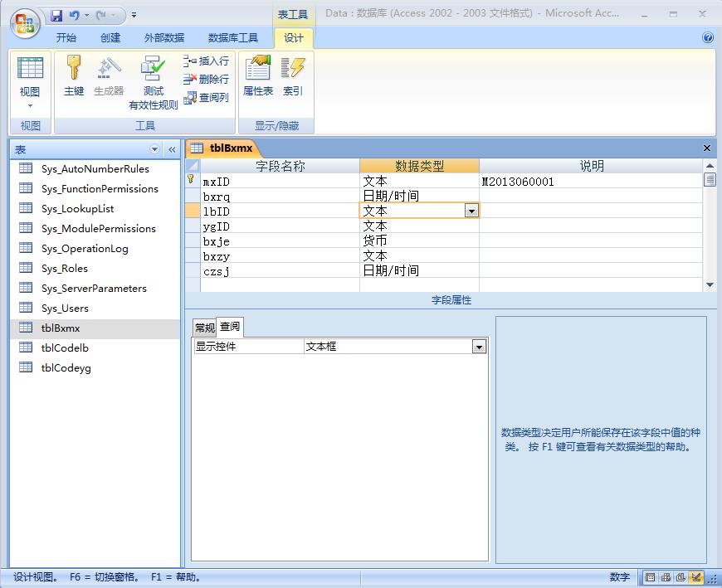The width and height of the screenshot is (722, 588).
Task: Switch to the 开始 ribbon tab
Action: click(66, 37)
